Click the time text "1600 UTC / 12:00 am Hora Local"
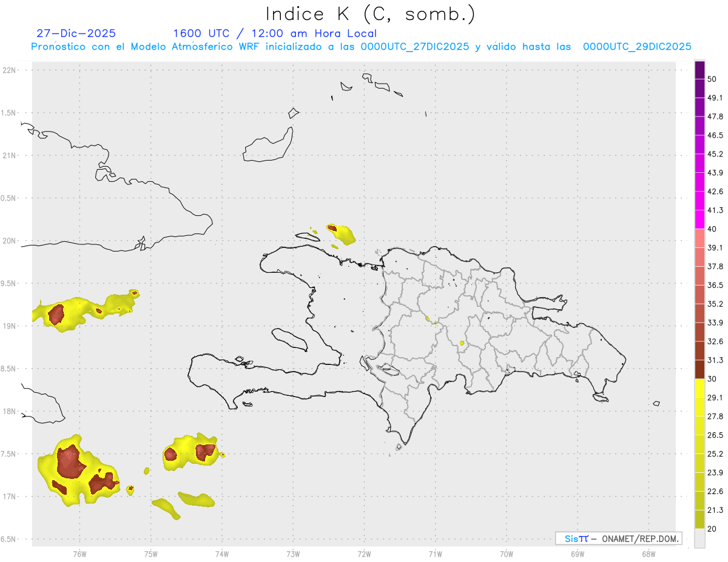The width and height of the screenshot is (728, 562). click(x=275, y=33)
